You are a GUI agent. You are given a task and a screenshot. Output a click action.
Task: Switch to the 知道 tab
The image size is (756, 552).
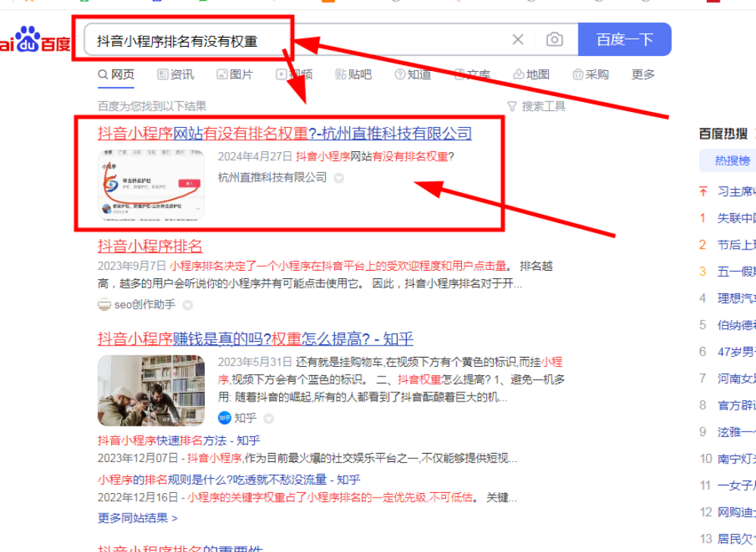tap(413, 75)
